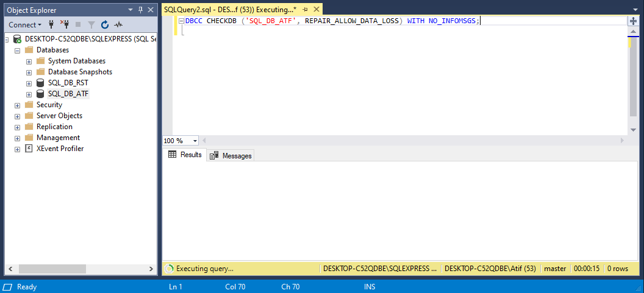Close the SQLQuery2.sql tab

pos(317,9)
